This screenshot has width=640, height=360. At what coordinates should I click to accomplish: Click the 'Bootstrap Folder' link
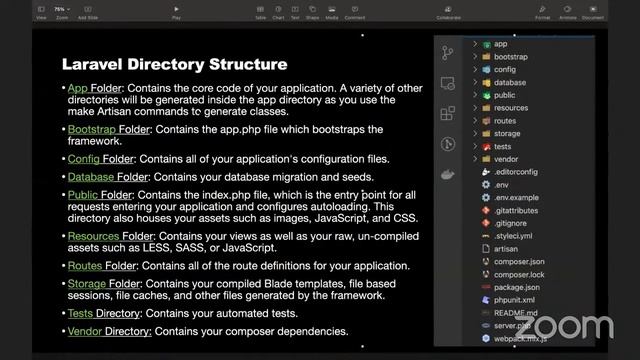(x=109, y=129)
